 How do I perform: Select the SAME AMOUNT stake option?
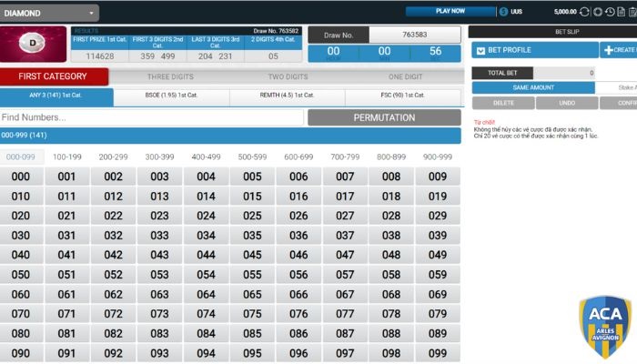click(x=532, y=88)
